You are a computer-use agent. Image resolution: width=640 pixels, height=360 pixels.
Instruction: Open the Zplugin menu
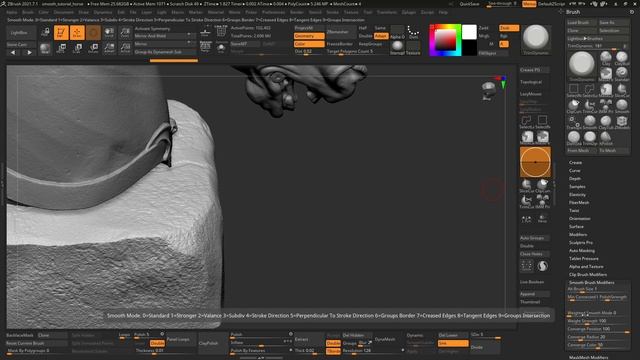[408, 12]
